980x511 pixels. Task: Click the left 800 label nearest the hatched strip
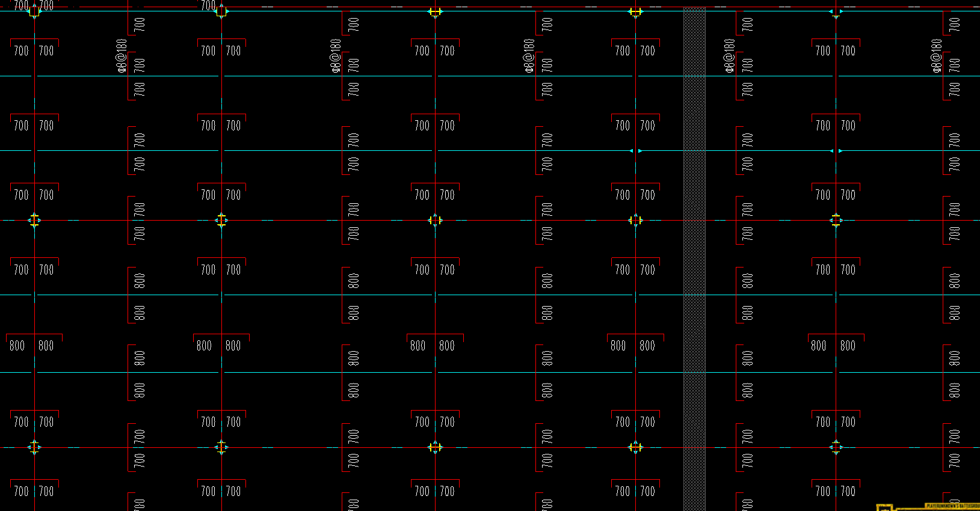[618, 346]
